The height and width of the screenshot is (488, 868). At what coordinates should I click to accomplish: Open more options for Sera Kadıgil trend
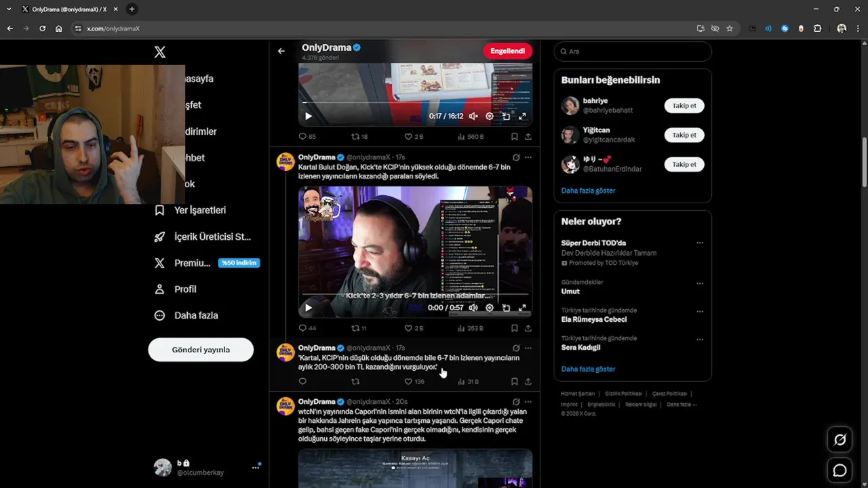point(700,340)
